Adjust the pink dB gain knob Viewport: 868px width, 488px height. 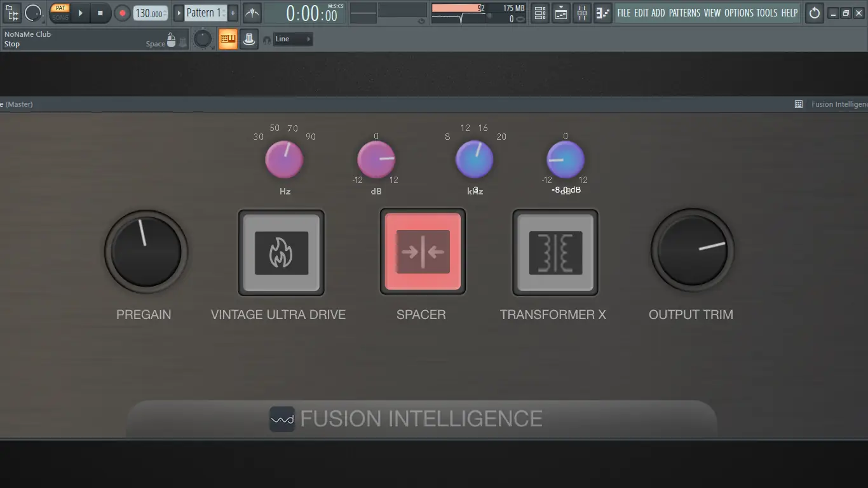point(376,159)
